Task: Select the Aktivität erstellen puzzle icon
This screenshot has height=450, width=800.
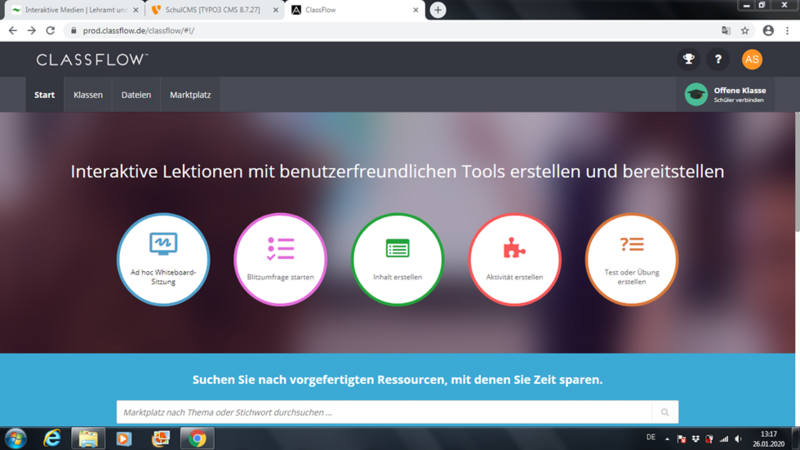Action: (x=514, y=259)
